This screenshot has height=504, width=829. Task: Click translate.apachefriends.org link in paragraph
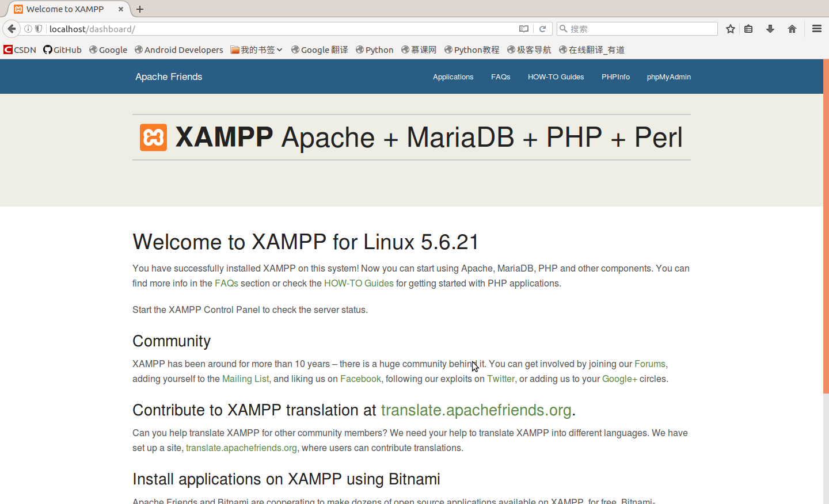241,448
